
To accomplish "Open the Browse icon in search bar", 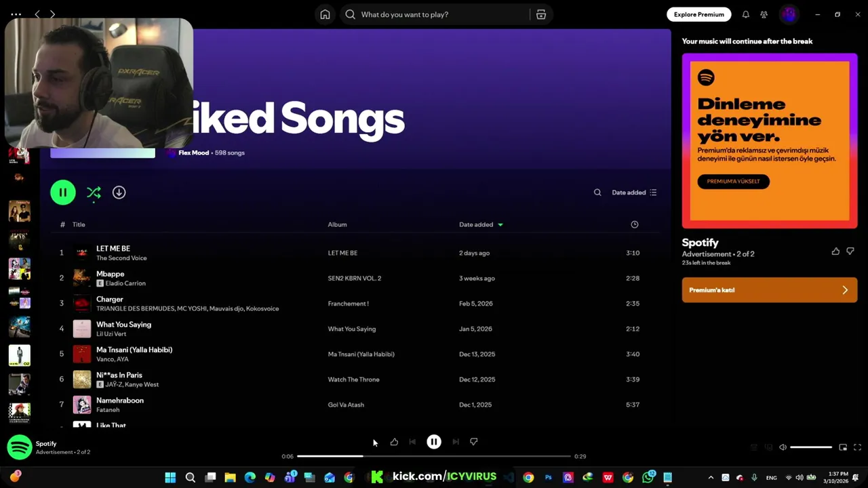I will click(x=541, y=14).
